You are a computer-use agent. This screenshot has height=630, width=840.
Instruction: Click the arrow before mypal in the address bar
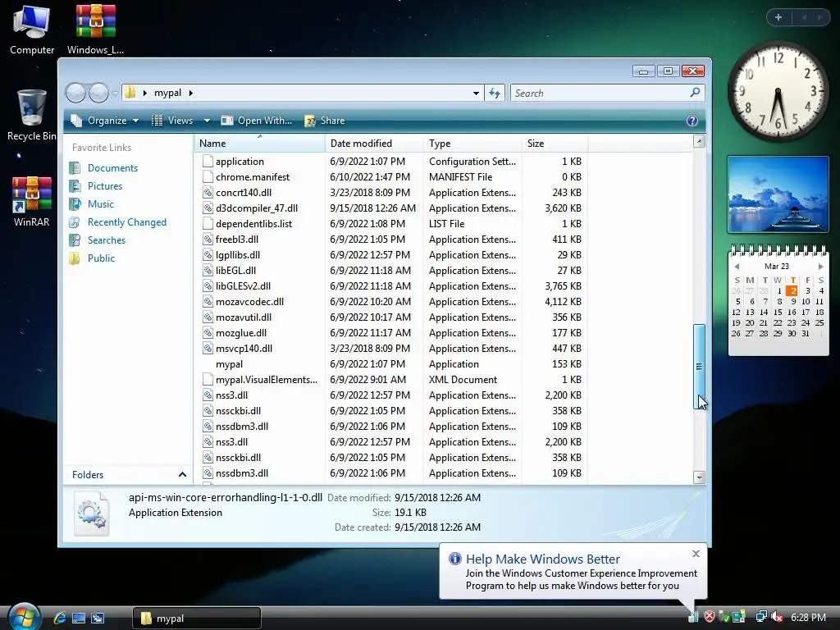(x=144, y=93)
